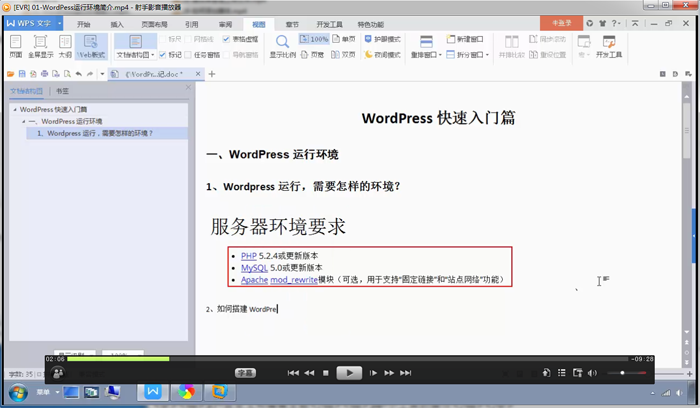Click the 未登录 login button
The width and height of the screenshot is (700, 408).
tap(560, 22)
